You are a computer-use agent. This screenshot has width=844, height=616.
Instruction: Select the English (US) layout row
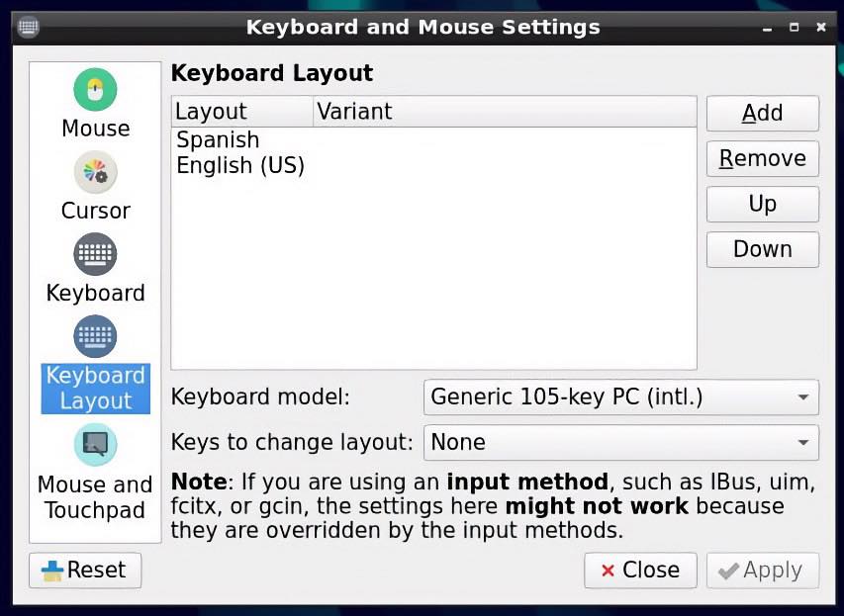tap(433, 165)
